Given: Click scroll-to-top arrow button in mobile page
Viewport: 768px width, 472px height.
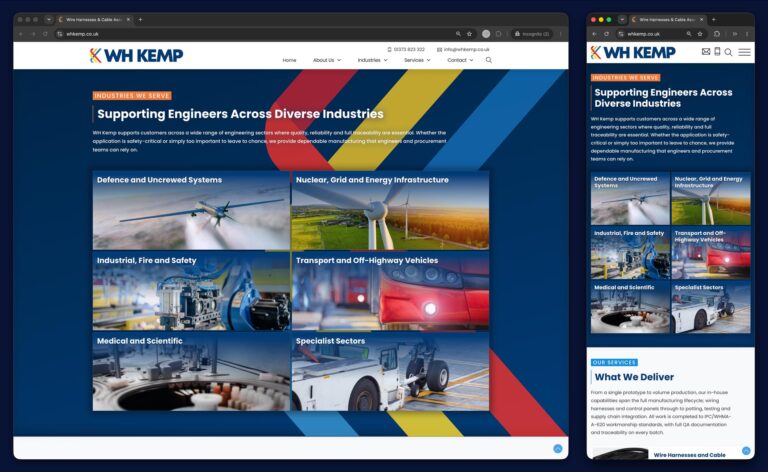Looking at the screenshot, I should pyautogui.click(x=746, y=450).
